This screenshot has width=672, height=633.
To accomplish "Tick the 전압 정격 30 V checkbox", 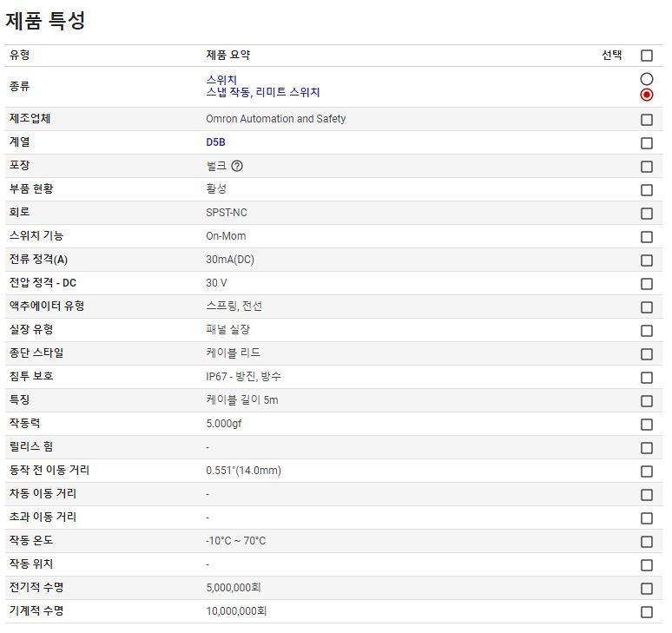I will pos(646,284).
